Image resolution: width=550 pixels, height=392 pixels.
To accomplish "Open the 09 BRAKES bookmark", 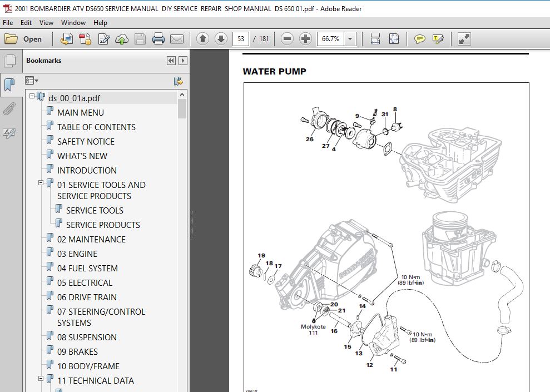I will [77, 351].
